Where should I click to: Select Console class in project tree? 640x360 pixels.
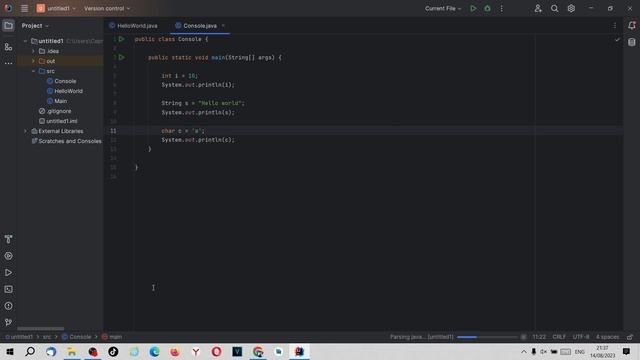(65, 81)
